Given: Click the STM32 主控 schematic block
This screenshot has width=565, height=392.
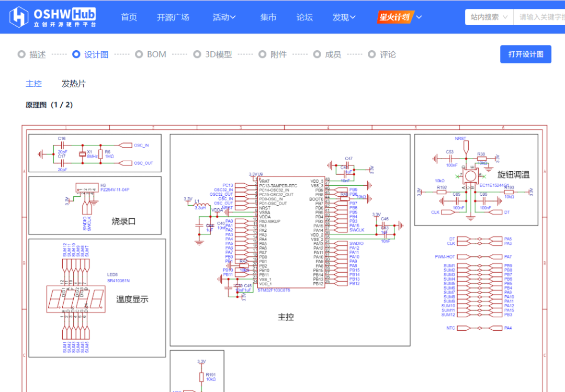Looking at the screenshot, I should [290, 240].
